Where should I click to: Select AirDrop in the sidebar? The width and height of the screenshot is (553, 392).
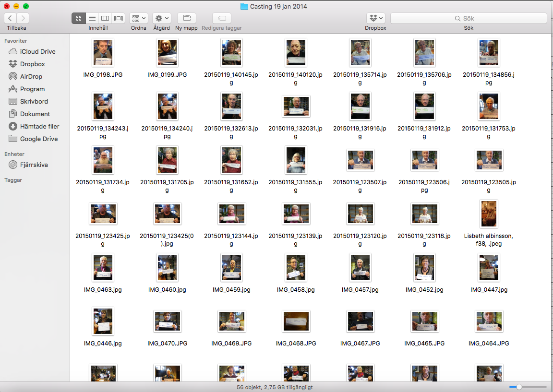31,76
